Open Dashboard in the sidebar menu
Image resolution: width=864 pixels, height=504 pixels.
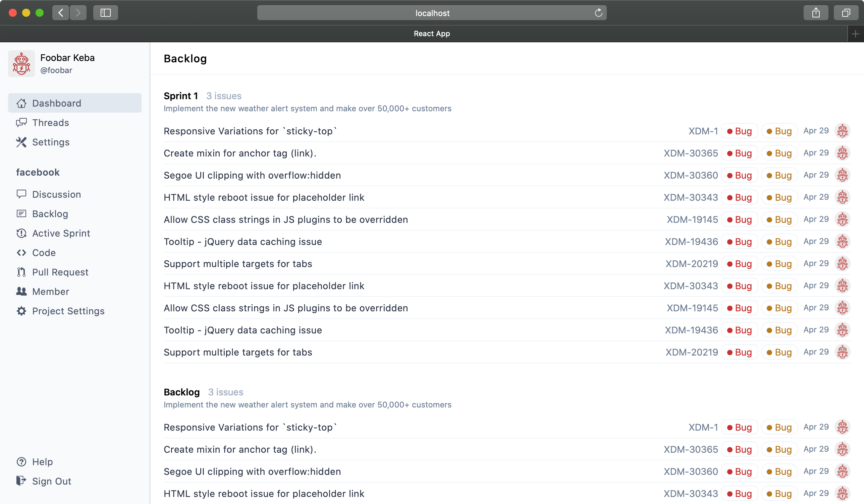click(57, 103)
